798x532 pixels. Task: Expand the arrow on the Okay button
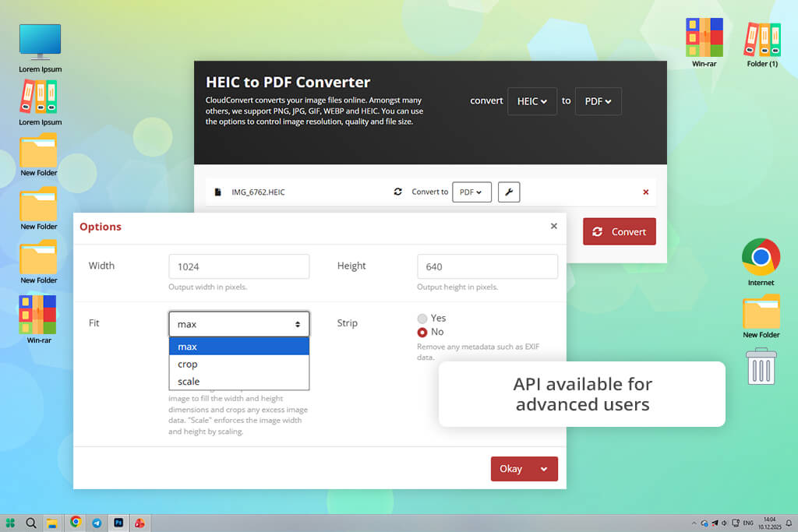coord(544,469)
